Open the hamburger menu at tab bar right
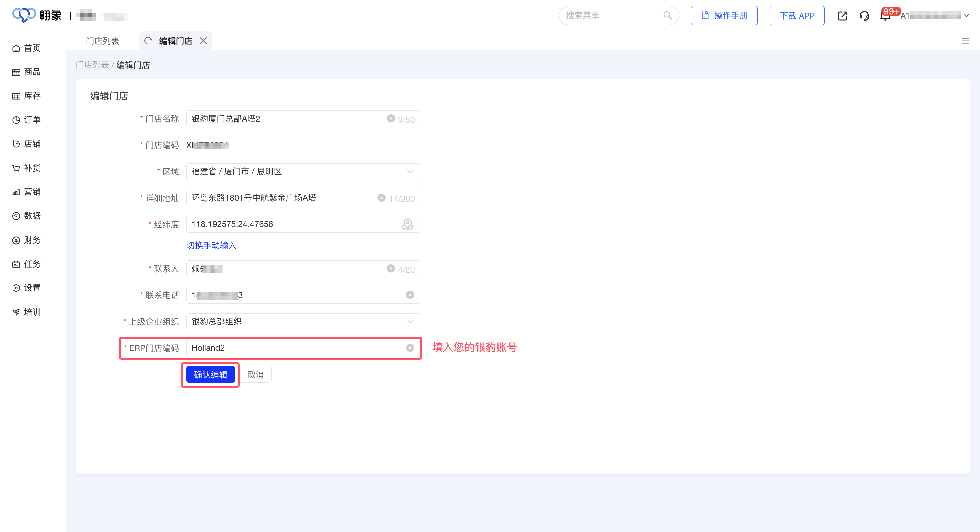 [x=965, y=41]
